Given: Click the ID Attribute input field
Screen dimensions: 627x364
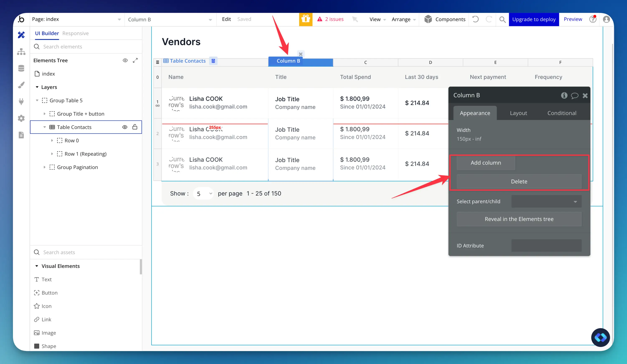Looking at the screenshot, I should point(546,246).
